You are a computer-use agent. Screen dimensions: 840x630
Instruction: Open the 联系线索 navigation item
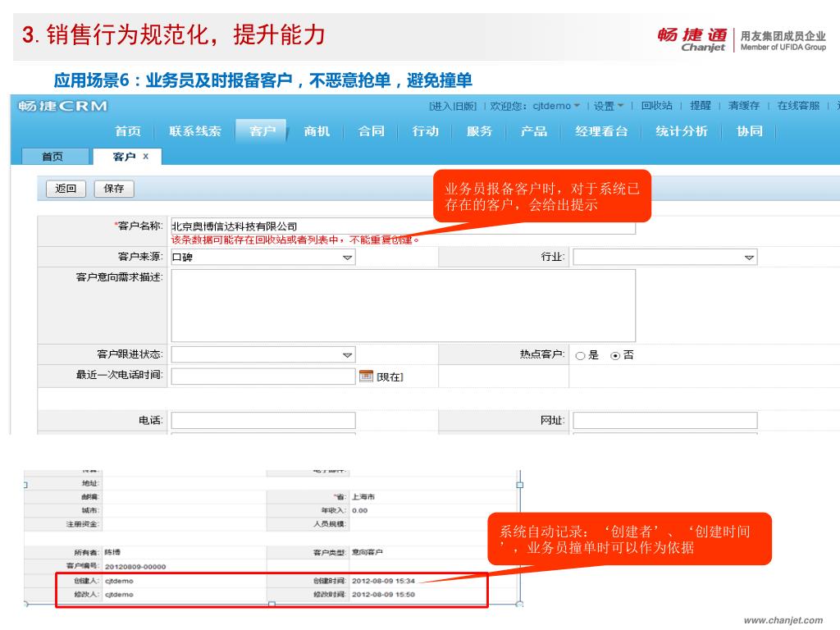click(x=195, y=131)
